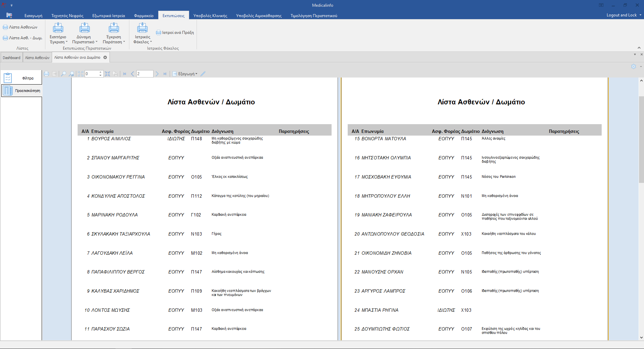Expand the Ιατρικός Φάκελος ribbon dropdown
644x349 pixels.
click(x=142, y=40)
